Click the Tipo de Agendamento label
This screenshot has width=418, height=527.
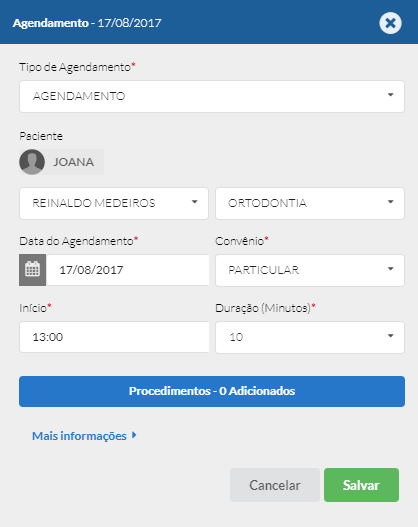coord(77,67)
